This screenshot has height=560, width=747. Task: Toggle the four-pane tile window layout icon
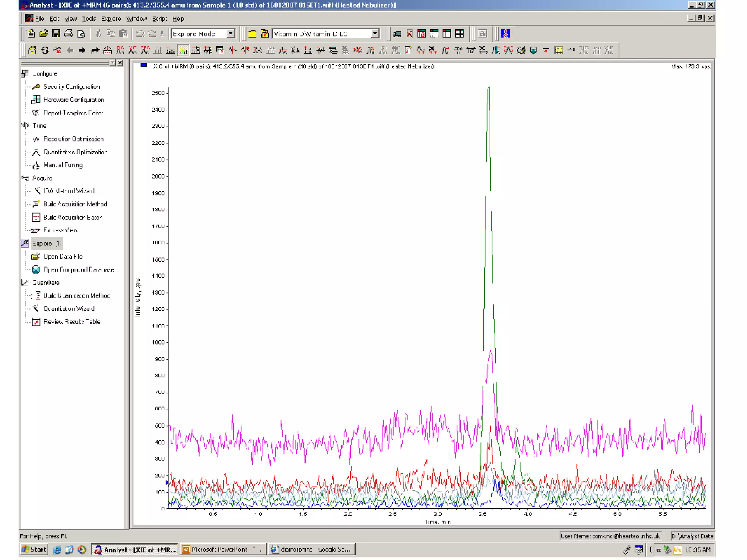459,34
